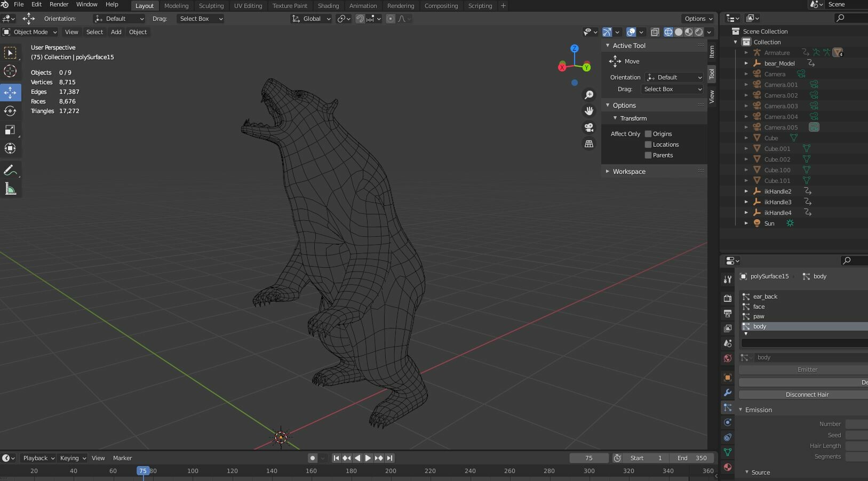The height and width of the screenshot is (481, 868).
Task: Enable the Parents checkbox
Action: coord(649,155)
